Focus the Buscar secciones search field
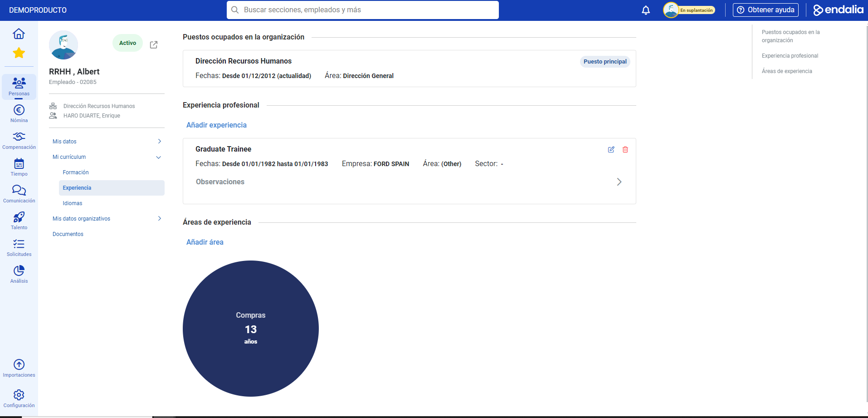868x418 pixels. 363,10
